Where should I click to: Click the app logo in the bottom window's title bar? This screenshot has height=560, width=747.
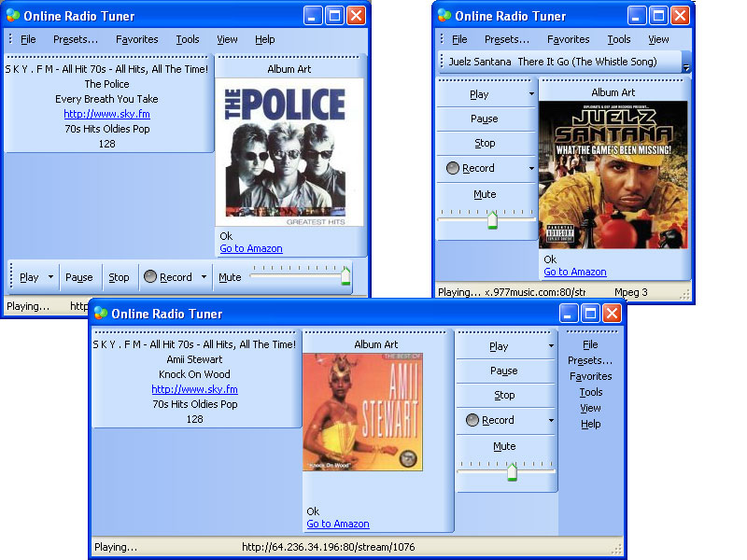click(x=101, y=313)
